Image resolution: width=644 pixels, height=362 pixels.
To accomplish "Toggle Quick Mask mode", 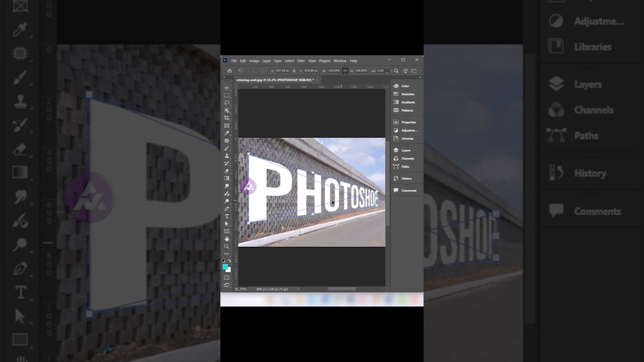I will [227, 278].
